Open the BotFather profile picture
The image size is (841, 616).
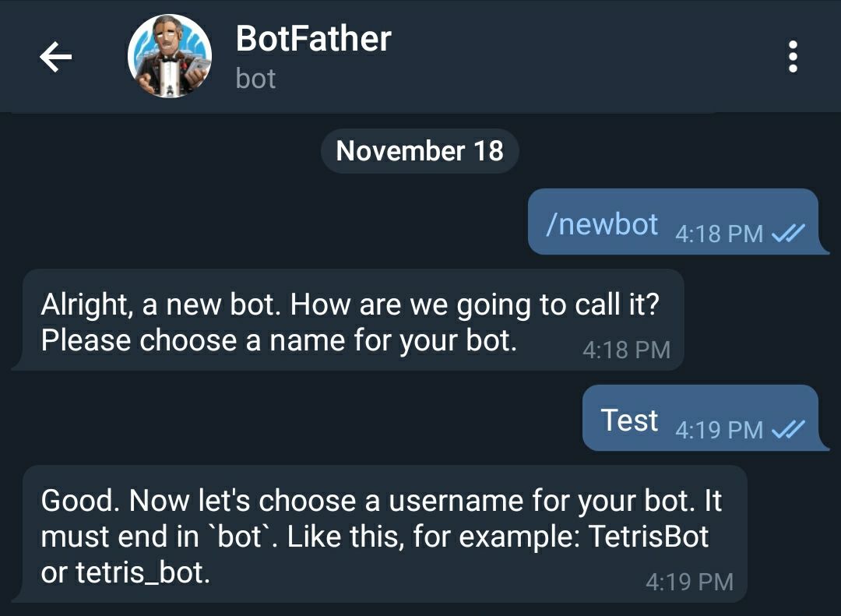[x=169, y=57]
